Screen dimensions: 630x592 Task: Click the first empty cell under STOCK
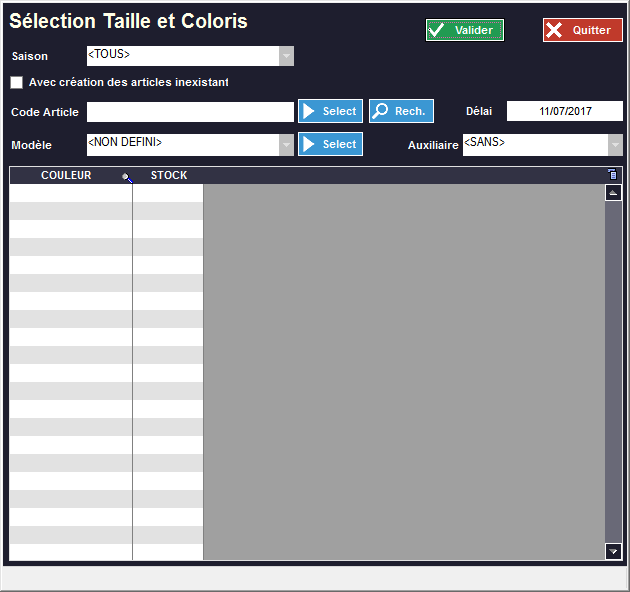coord(168,193)
